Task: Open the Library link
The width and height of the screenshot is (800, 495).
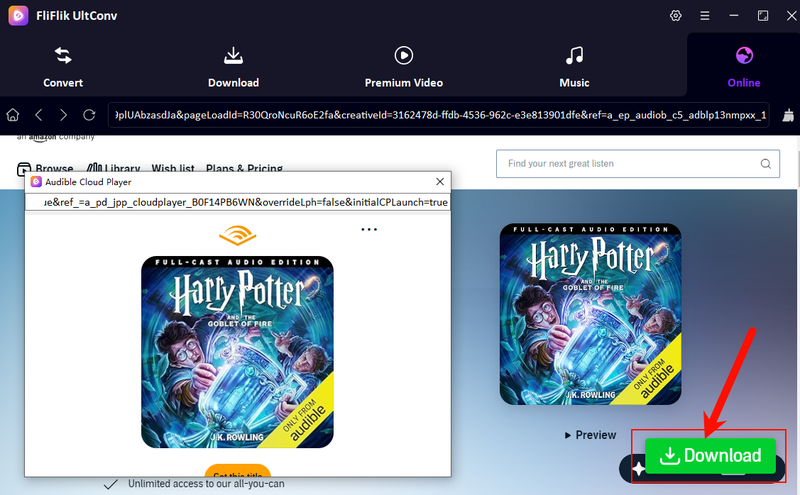Action: click(113, 168)
